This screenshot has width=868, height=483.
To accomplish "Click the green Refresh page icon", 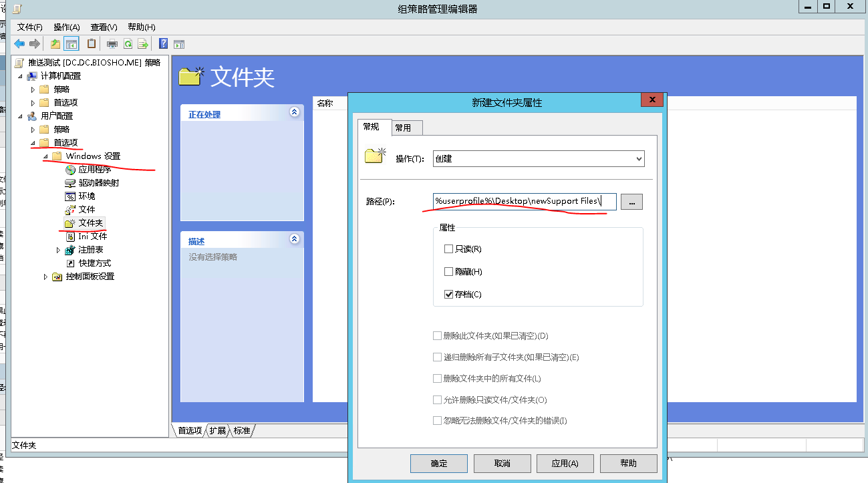I will [128, 44].
